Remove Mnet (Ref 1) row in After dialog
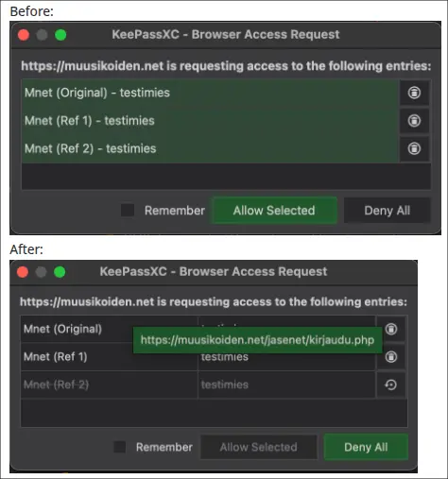 [391, 357]
